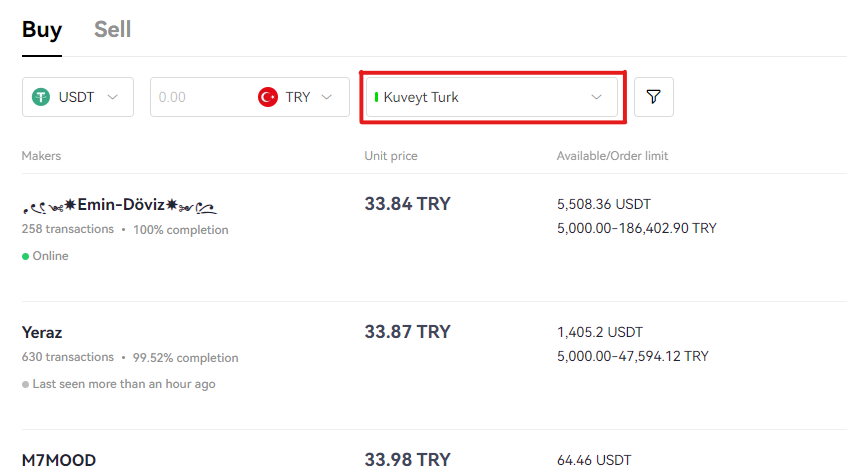Image resolution: width=847 pixels, height=474 pixels.
Task: Click the 33.87 TRY unit price
Action: (407, 332)
